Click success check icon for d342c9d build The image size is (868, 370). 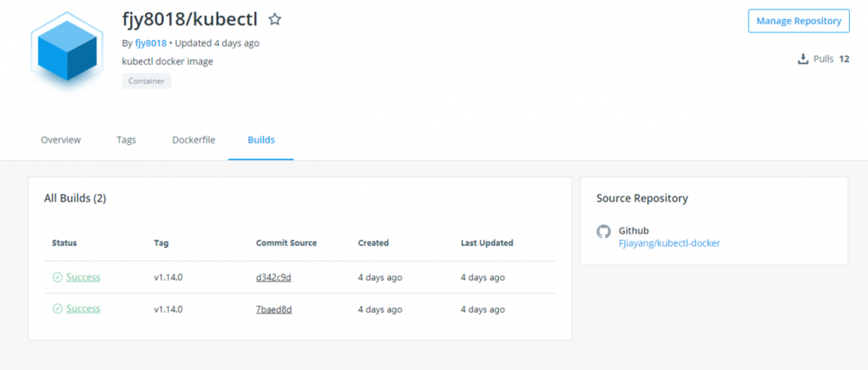pyautogui.click(x=57, y=278)
